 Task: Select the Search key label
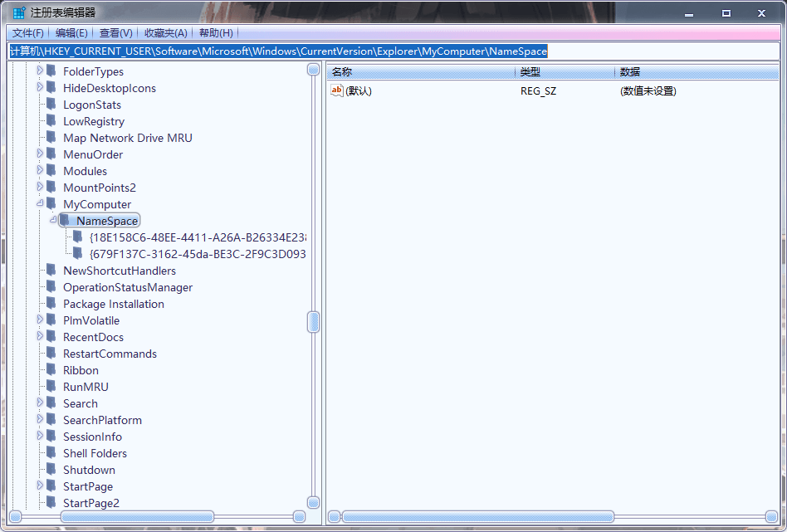[x=81, y=403]
